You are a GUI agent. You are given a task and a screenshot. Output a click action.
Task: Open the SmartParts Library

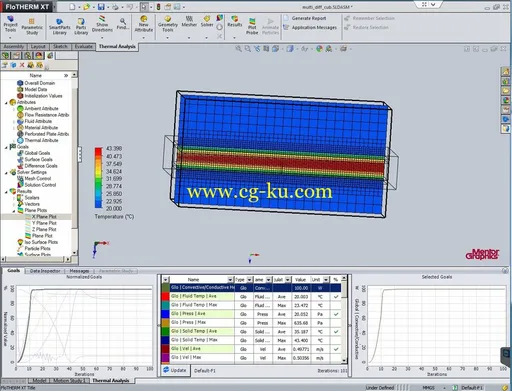[x=59, y=26]
